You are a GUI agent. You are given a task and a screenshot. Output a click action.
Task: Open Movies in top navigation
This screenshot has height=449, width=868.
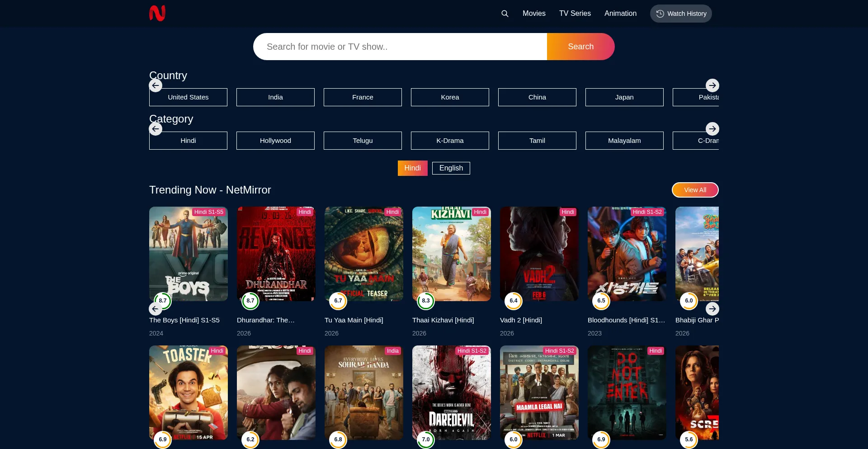534,14
